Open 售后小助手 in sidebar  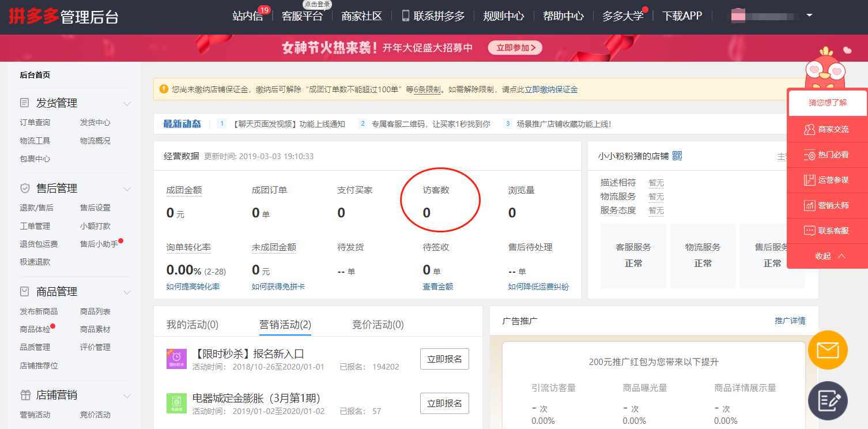point(99,244)
